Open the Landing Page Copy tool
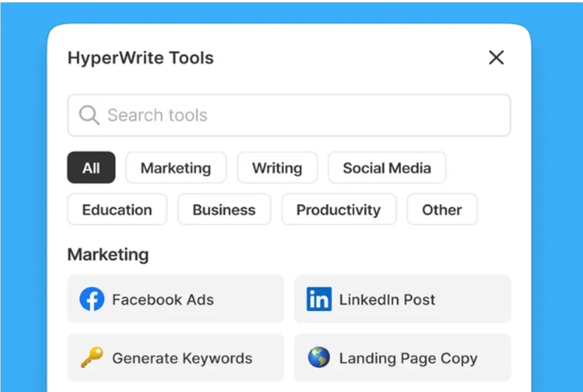The width and height of the screenshot is (583, 392). point(403,358)
